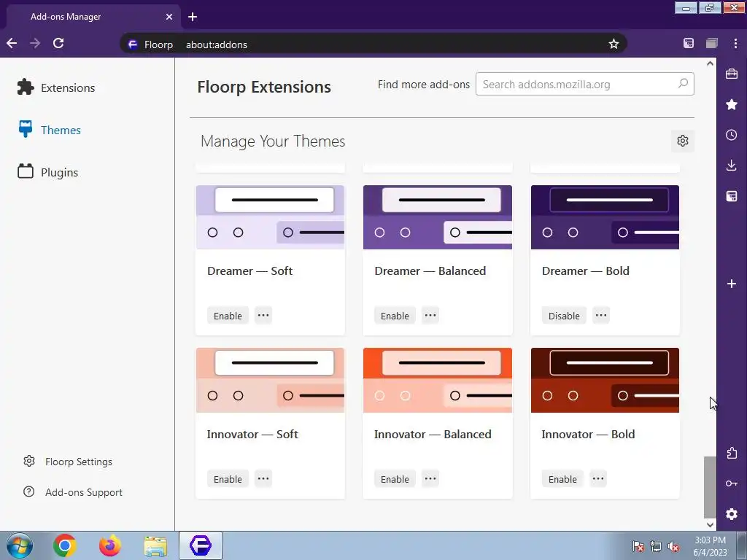The image size is (747, 560).
Task: Toggle the sidebar panel icon in toolbar
Action: click(689, 43)
